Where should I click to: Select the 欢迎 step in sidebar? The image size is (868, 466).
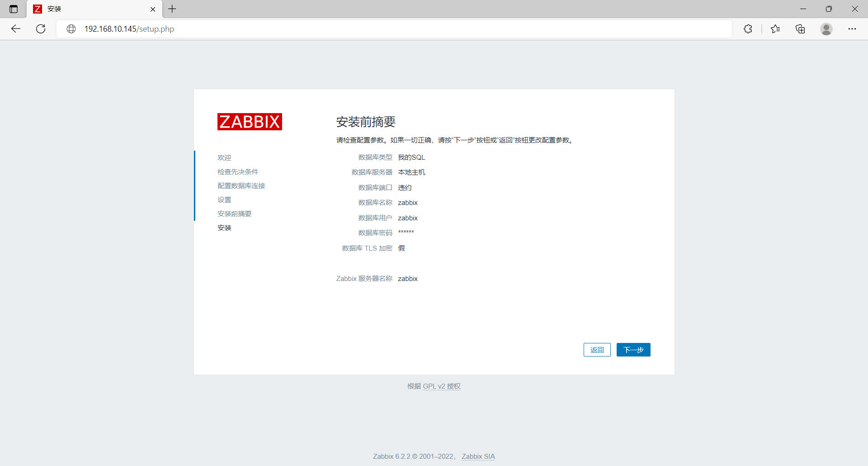pyautogui.click(x=224, y=158)
